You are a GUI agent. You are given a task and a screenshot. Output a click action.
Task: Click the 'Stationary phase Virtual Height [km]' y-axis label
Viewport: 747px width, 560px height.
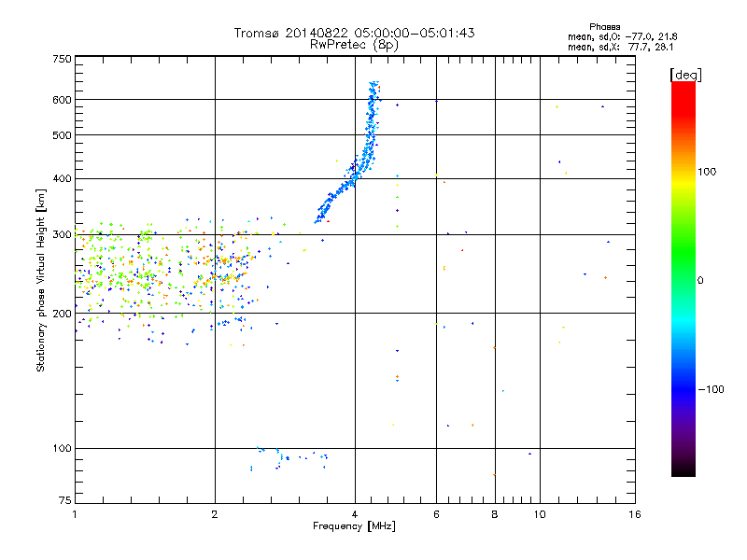pyautogui.click(x=41, y=280)
